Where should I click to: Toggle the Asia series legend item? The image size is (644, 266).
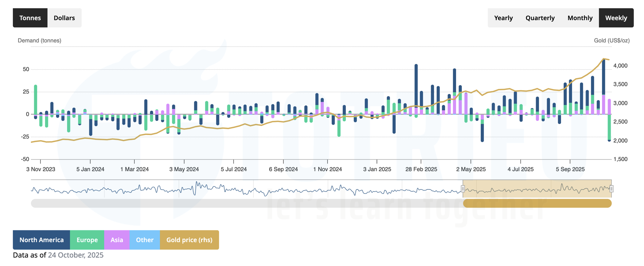[x=117, y=240]
